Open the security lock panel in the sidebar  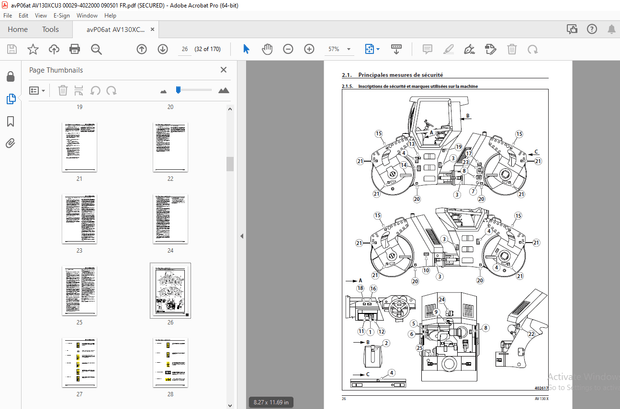point(11,76)
